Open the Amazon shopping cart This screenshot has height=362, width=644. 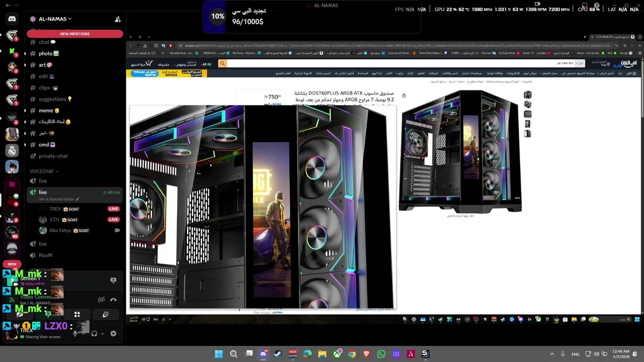(142, 64)
